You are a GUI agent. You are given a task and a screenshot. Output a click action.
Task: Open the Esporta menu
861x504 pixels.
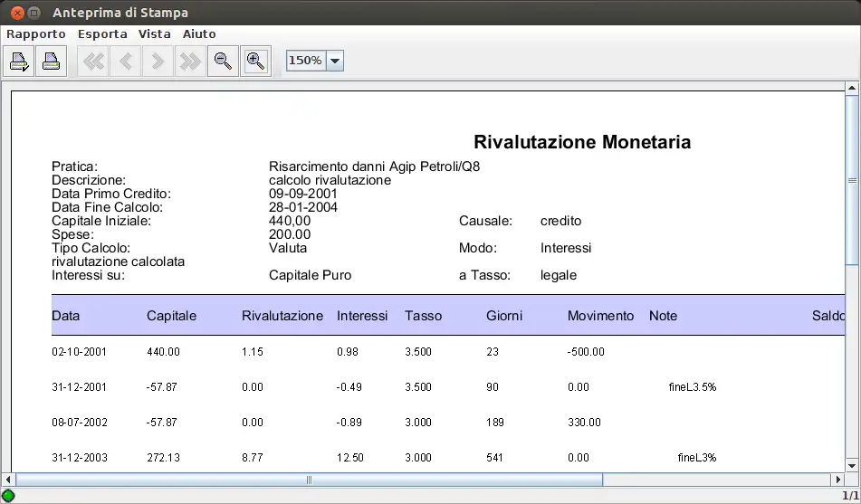102,33
